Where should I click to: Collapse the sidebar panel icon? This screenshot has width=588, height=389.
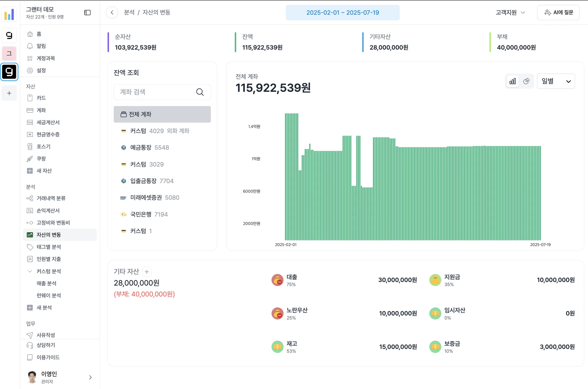(87, 13)
